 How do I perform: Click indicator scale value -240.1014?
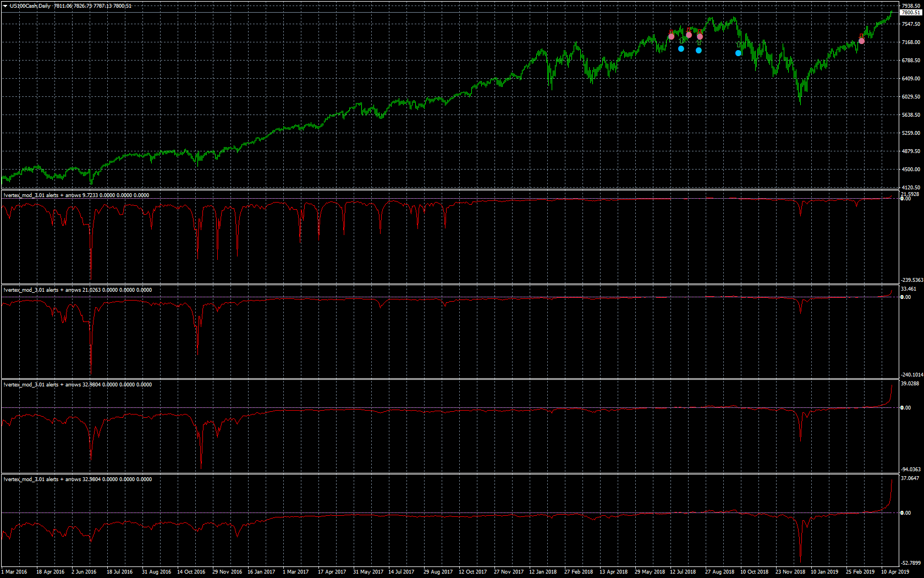pyautogui.click(x=912, y=375)
